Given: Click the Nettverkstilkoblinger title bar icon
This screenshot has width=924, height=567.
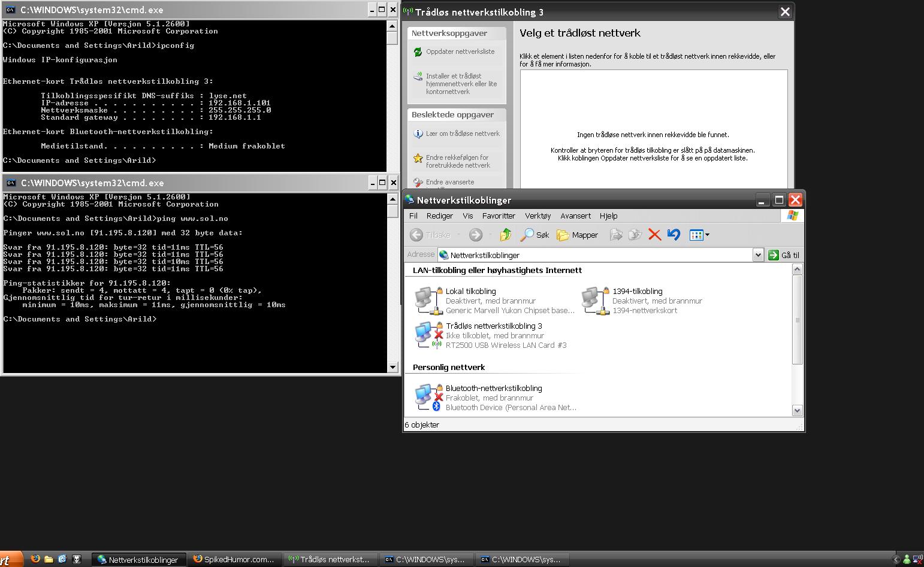Looking at the screenshot, I should point(410,200).
